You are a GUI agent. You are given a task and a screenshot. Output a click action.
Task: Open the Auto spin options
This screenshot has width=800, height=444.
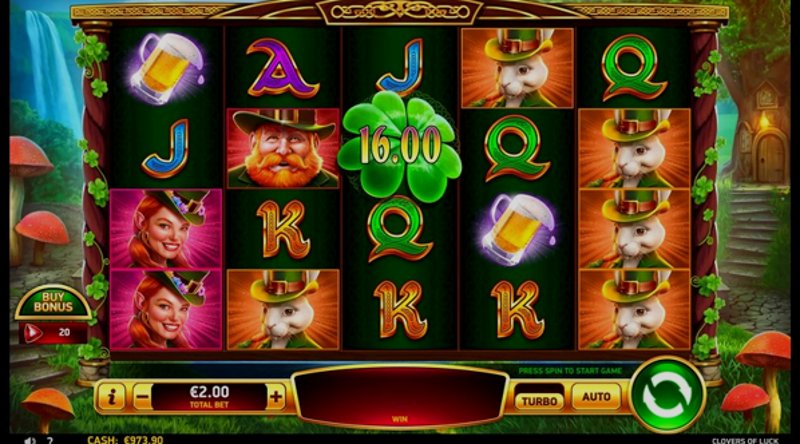tap(596, 397)
